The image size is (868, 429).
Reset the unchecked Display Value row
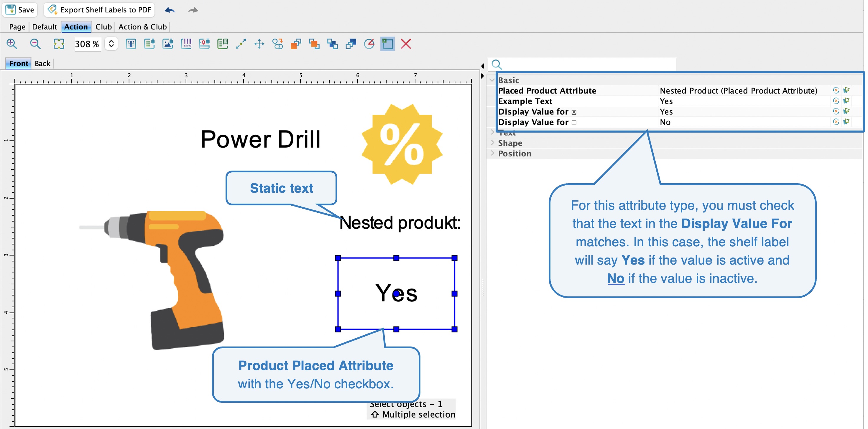[x=836, y=122]
